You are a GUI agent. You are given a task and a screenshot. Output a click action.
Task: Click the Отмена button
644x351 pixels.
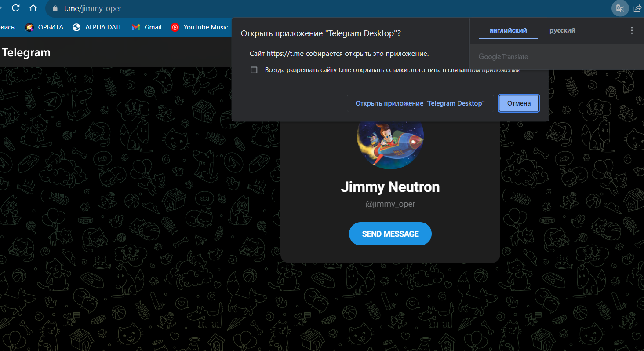click(x=519, y=103)
